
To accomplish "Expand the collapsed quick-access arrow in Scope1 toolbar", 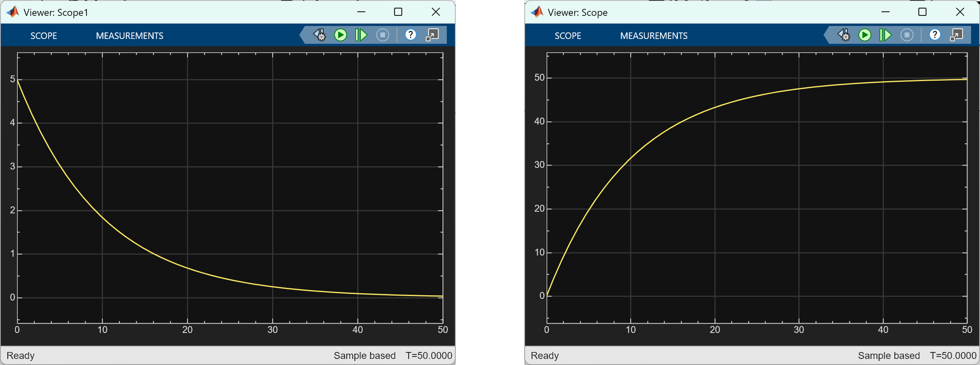I will pos(302,35).
